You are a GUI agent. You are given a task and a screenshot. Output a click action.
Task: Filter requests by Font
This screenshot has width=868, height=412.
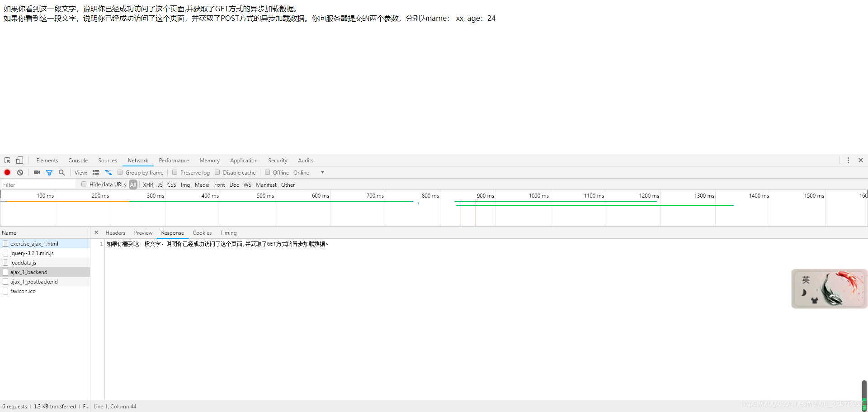click(x=220, y=185)
